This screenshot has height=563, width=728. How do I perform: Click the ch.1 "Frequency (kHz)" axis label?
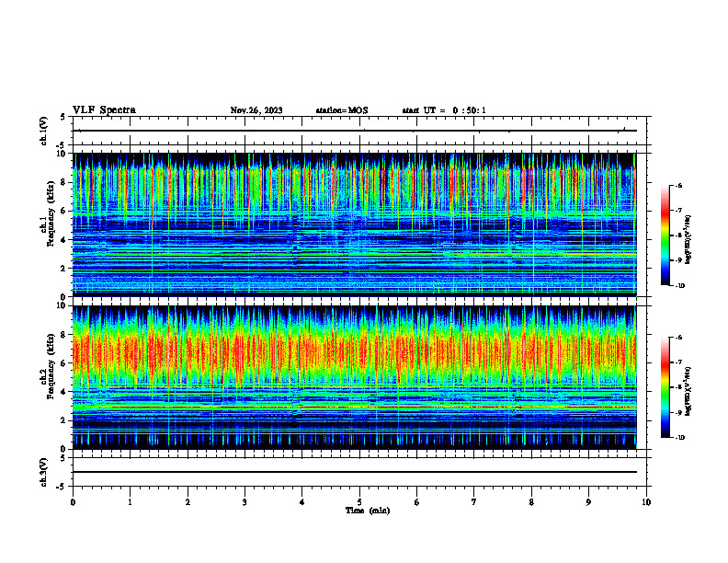(x=51, y=212)
